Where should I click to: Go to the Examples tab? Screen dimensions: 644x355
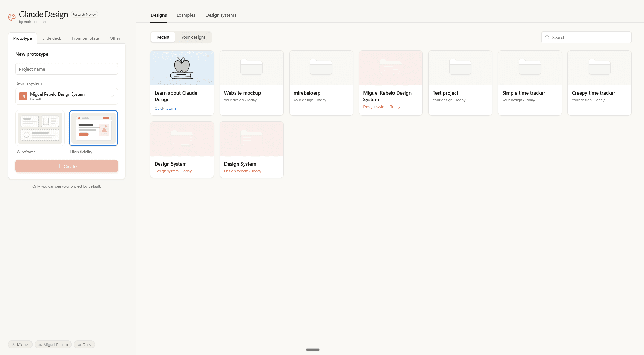tap(186, 15)
